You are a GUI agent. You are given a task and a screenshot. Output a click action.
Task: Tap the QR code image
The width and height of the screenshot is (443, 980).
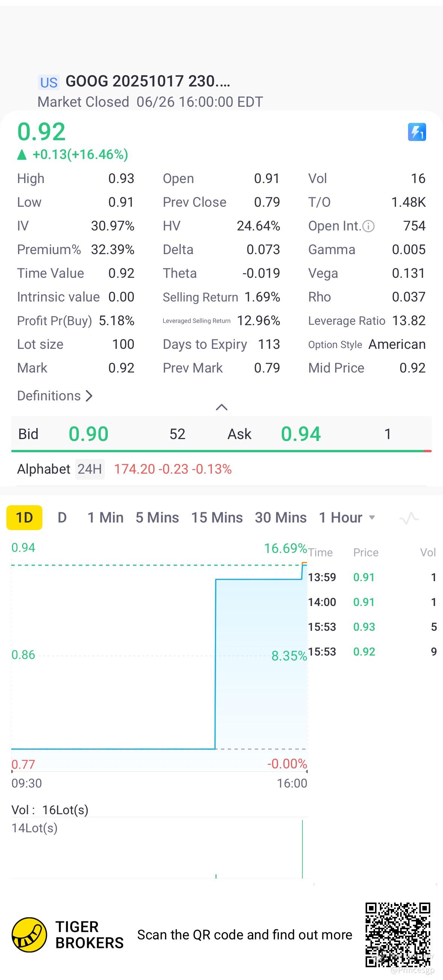398,935
